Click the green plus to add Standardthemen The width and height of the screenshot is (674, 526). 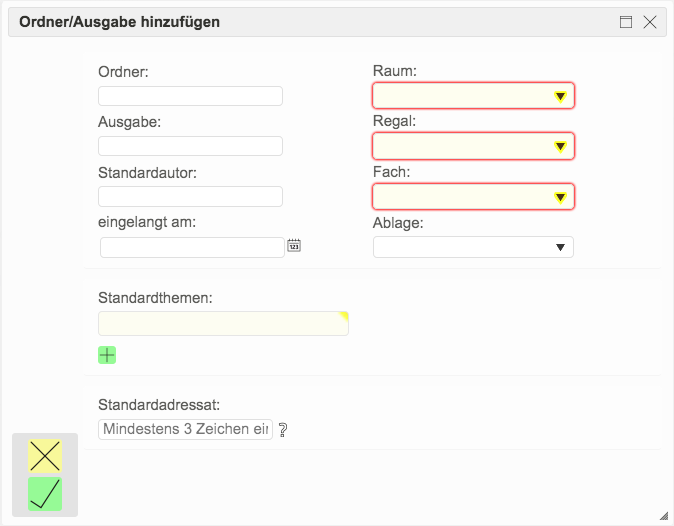107,355
